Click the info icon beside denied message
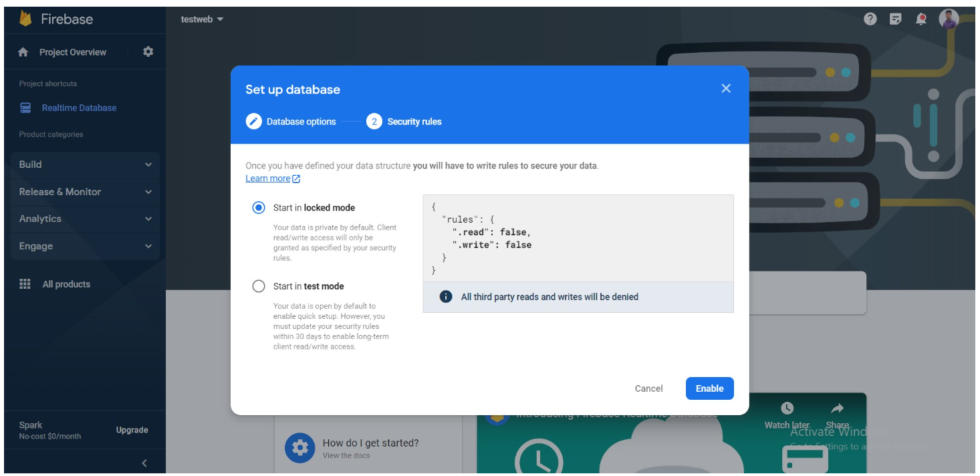 (x=446, y=296)
